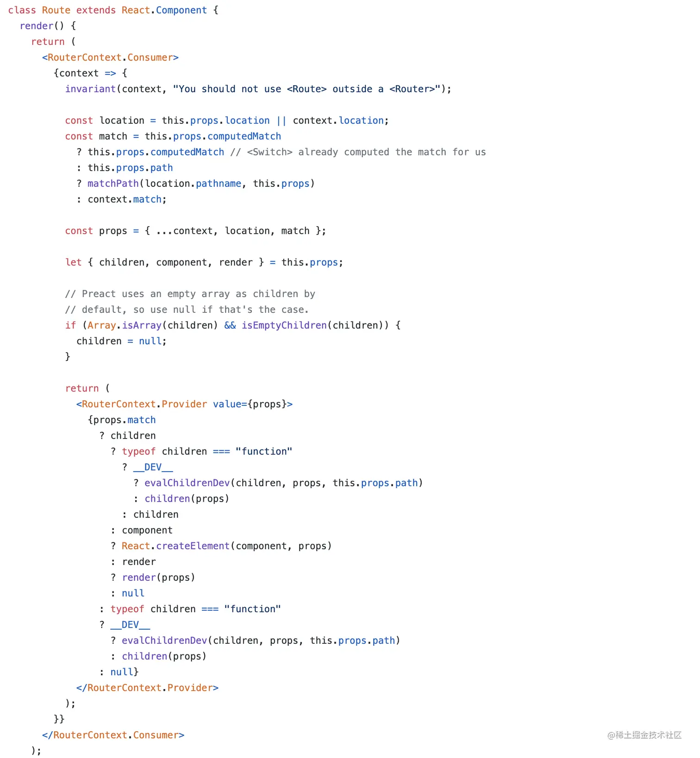700x758 pixels.
Task: Click the "const props = { ...context, location, match };" line
Action: point(195,230)
